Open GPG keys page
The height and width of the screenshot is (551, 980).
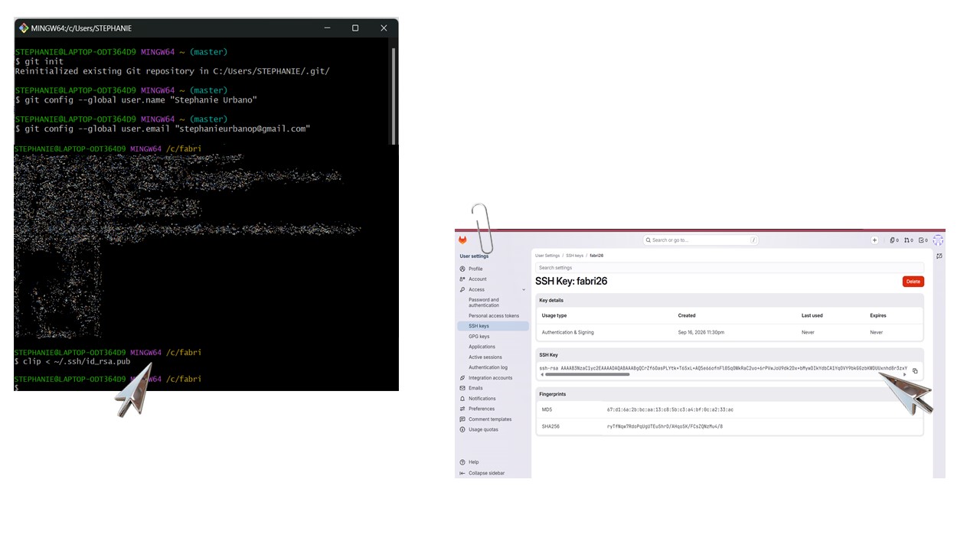(479, 337)
